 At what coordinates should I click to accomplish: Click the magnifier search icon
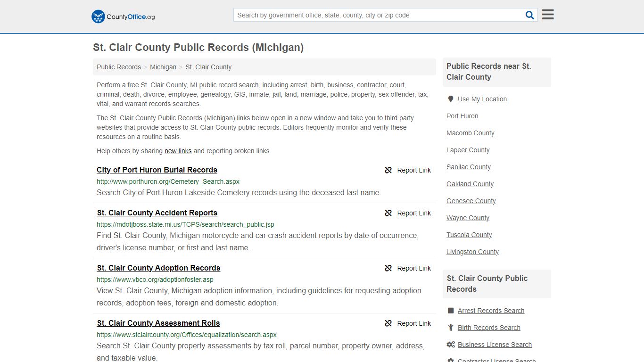click(530, 15)
